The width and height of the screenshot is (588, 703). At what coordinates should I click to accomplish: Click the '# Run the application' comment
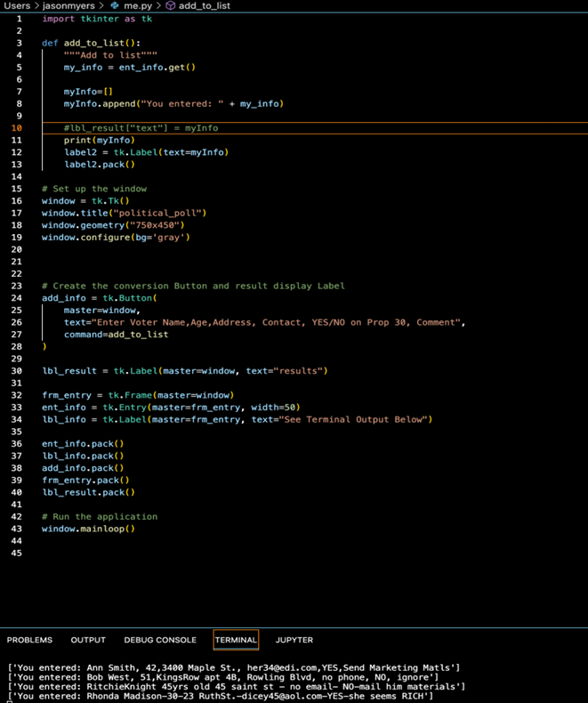100,516
